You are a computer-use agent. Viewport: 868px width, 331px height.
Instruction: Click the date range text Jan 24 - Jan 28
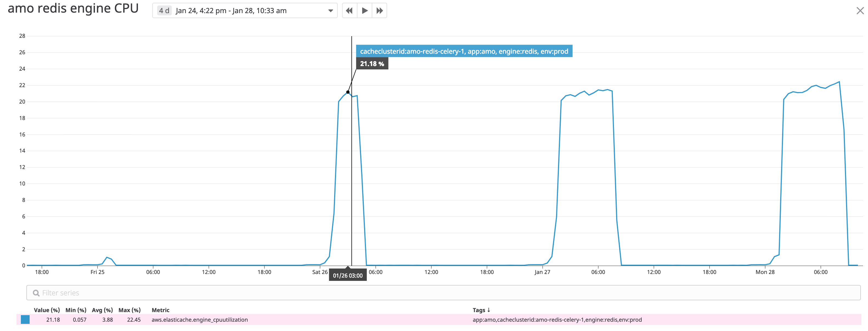[x=231, y=11]
